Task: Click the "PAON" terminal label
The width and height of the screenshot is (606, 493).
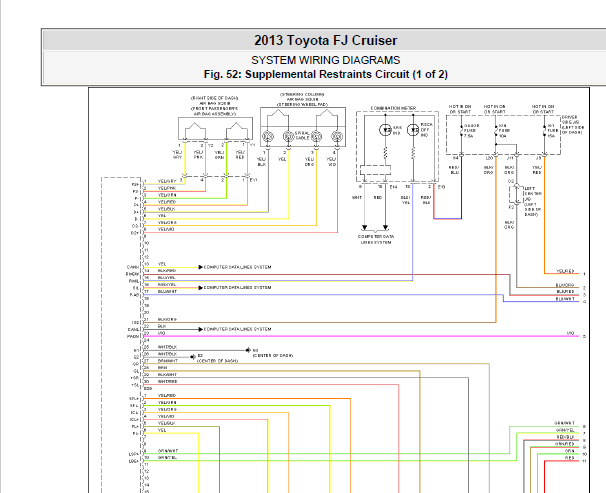Action: (x=133, y=337)
